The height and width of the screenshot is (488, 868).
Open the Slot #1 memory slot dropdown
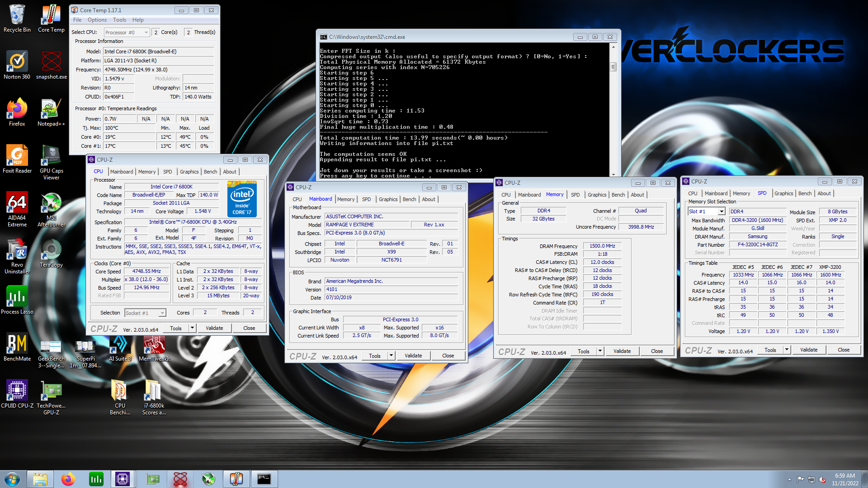(707, 211)
